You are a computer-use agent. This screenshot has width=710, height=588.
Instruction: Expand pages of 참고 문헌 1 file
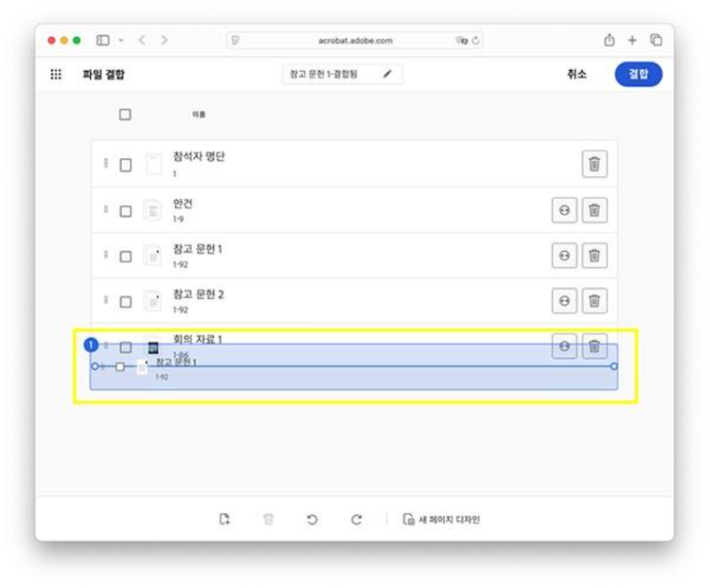click(564, 256)
